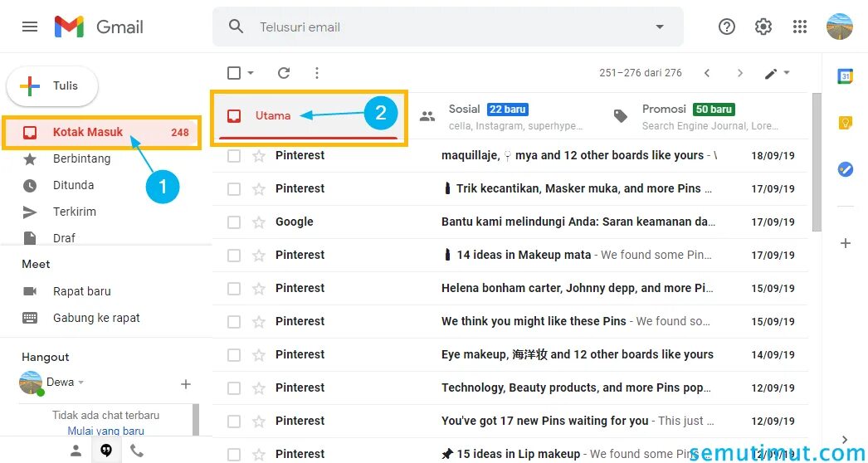The height and width of the screenshot is (463, 868).
Task: Select the Eye makeup Pinterest email subject
Action: click(578, 354)
